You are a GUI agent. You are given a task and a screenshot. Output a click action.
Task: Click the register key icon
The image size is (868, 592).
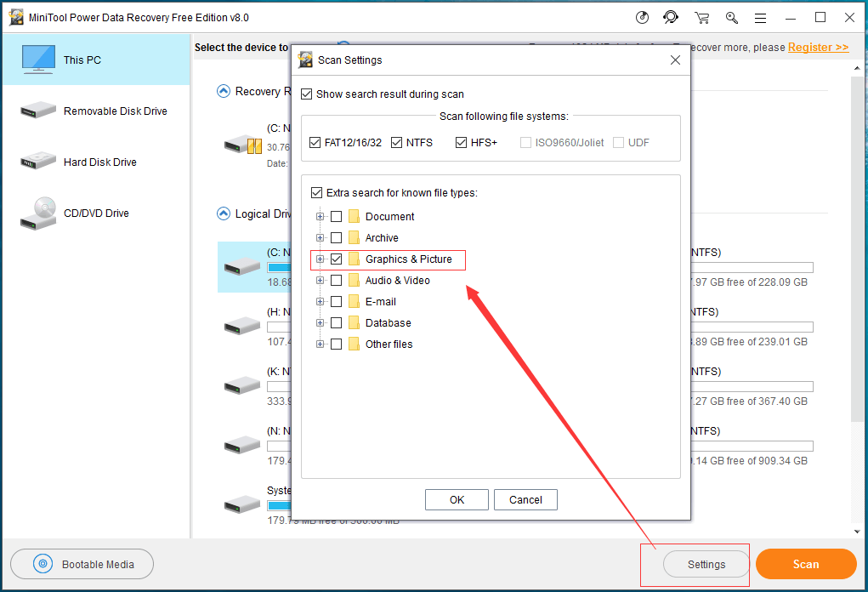coord(731,18)
